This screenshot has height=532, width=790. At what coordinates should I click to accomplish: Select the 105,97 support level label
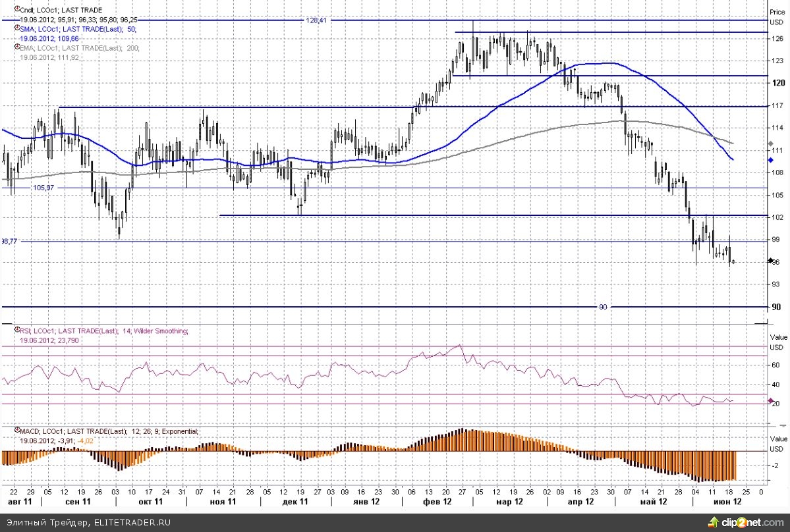tap(43, 188)
